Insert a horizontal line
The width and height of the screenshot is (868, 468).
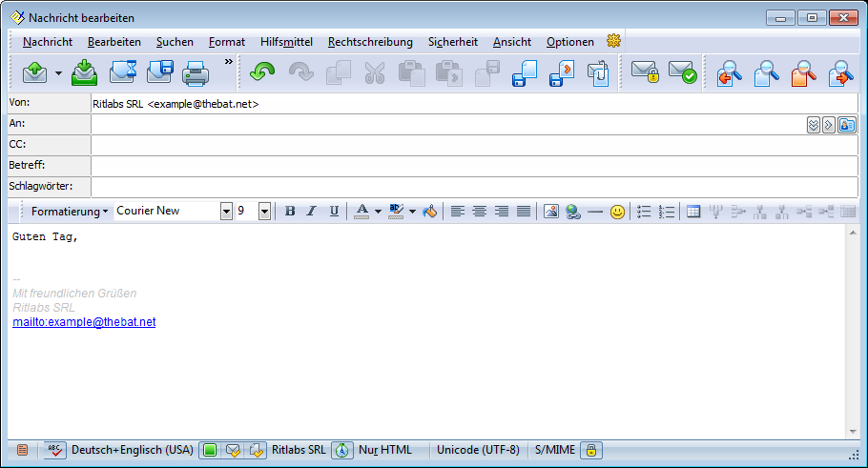(x=595, y=212)
